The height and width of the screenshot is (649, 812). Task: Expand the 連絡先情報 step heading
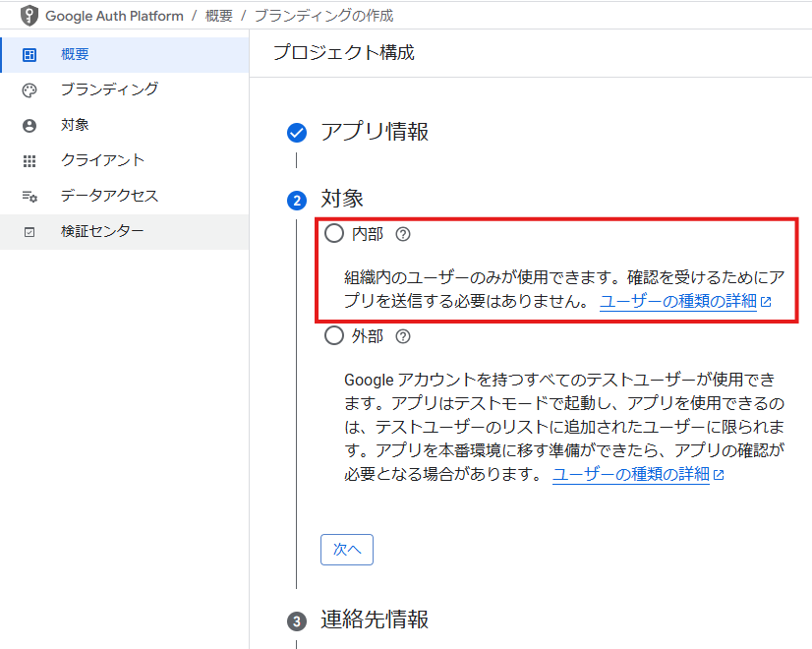(x=375, y=619)
